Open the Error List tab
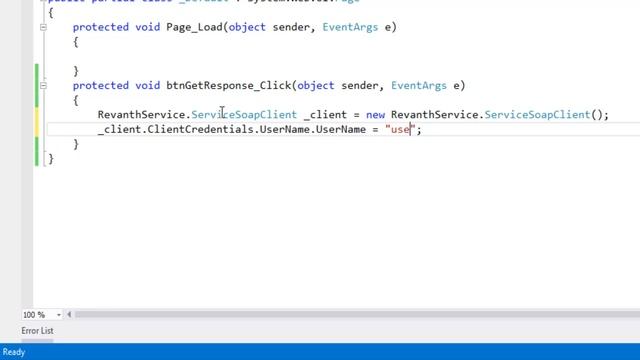 (x=37, y=331)
